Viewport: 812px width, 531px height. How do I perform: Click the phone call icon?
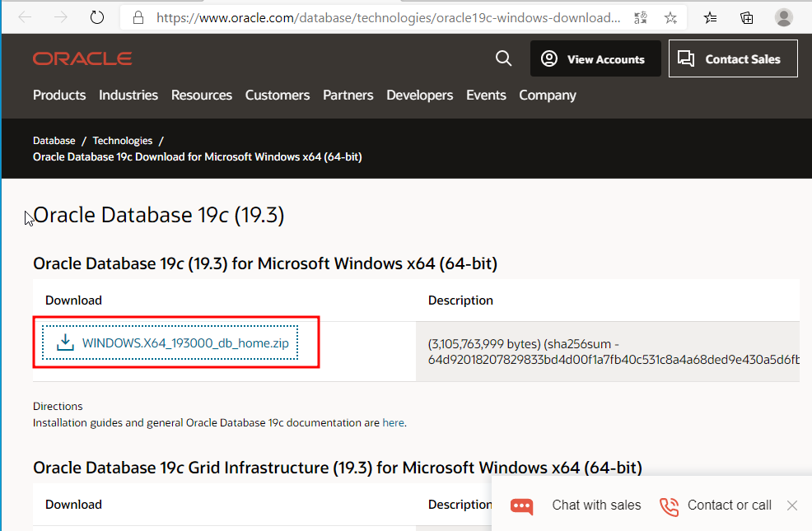pos(669,506)
